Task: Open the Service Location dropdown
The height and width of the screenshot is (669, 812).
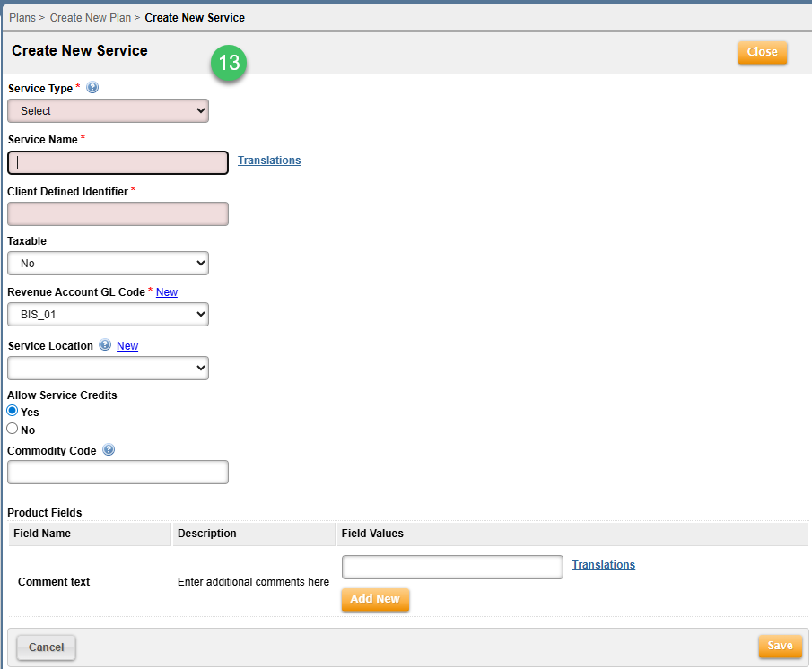Action: 108,368
